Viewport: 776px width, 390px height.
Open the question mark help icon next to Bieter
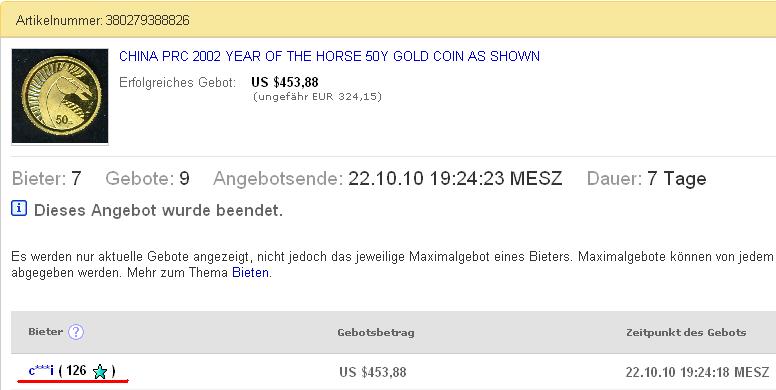(76, 332)
